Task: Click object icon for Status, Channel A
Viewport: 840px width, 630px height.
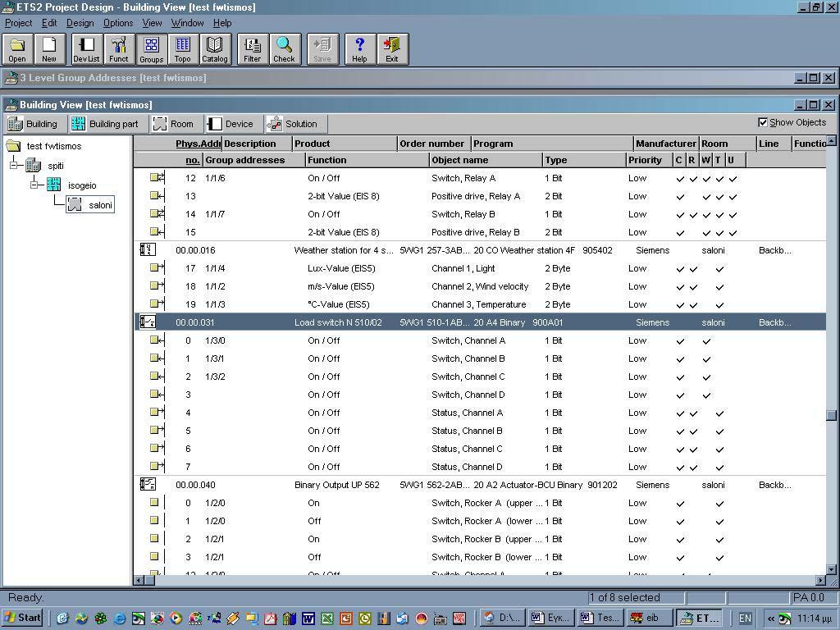Action: coord(157,412)
